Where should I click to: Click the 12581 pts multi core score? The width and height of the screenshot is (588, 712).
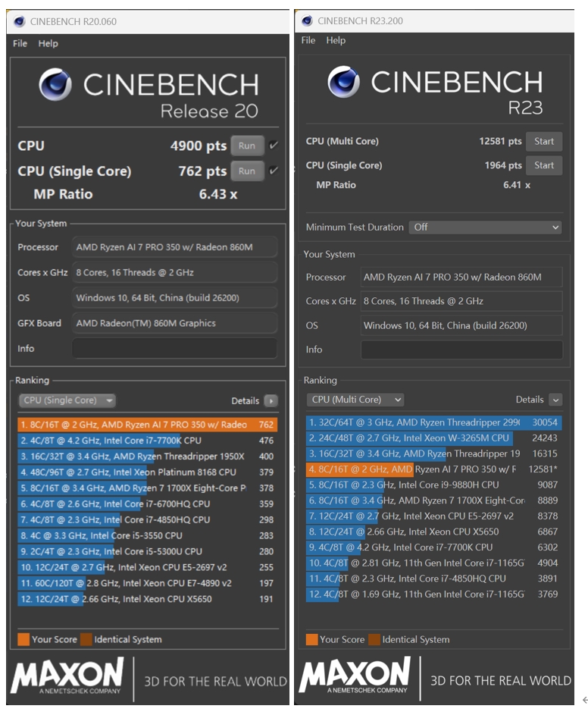[x=500, y=141]
